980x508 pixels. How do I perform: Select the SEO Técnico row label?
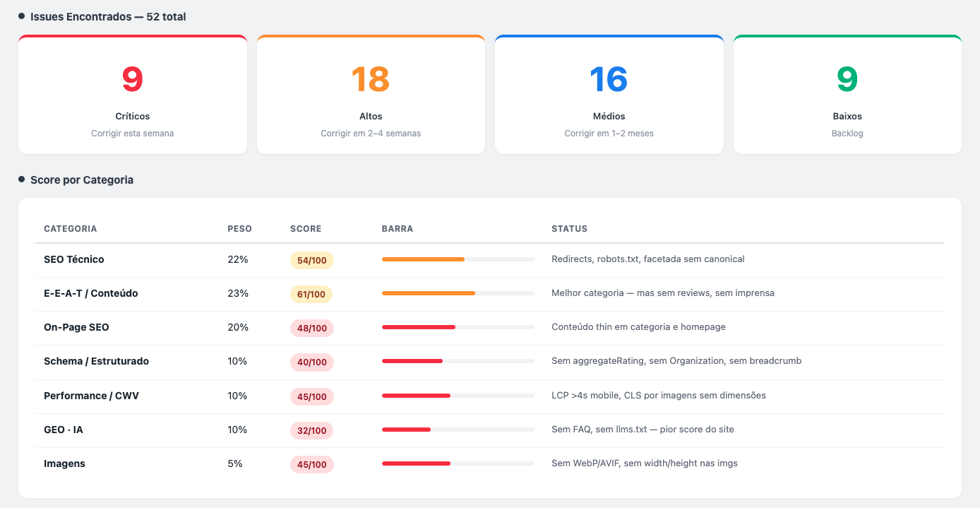point(74,259)
